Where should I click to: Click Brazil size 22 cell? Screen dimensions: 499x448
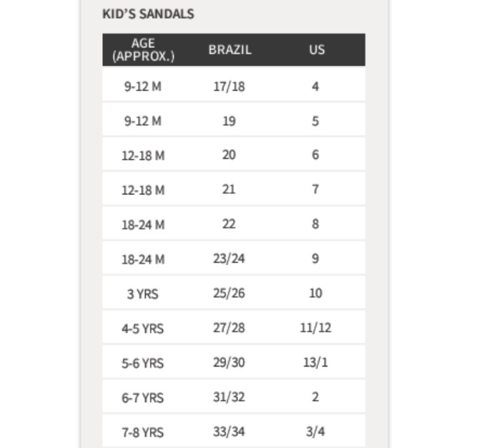coord(229,224)
